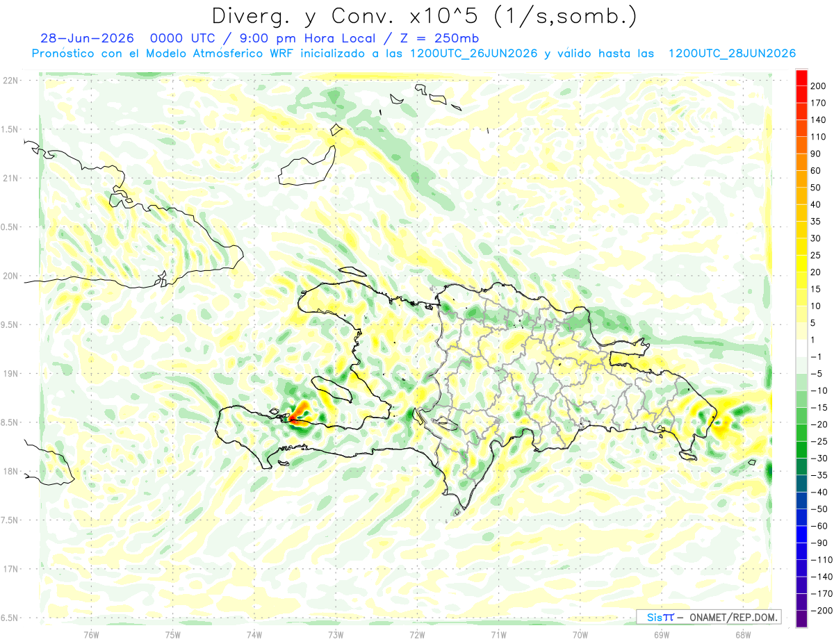Click the "-1" color scale value

(815, 357)
